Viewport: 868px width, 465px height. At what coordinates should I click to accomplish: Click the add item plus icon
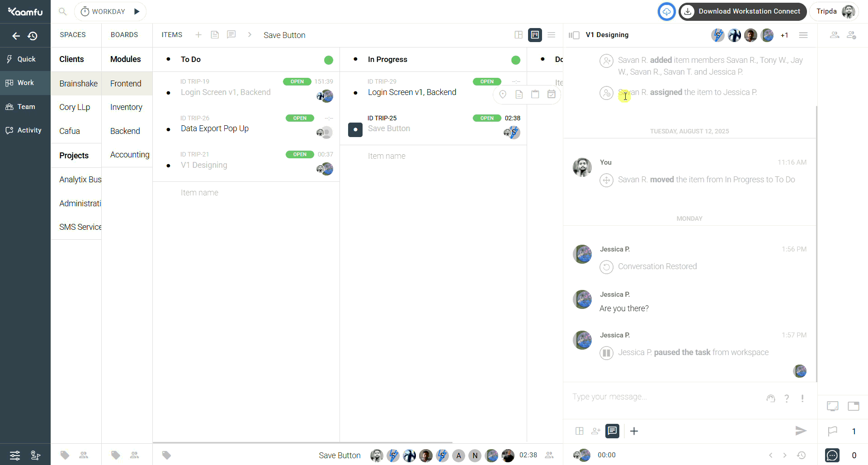click(x=198, y=35)
